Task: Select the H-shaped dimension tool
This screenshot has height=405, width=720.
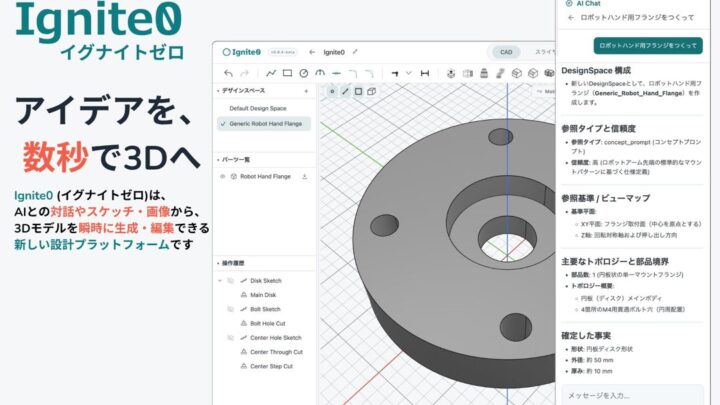Action: [425, 73]
